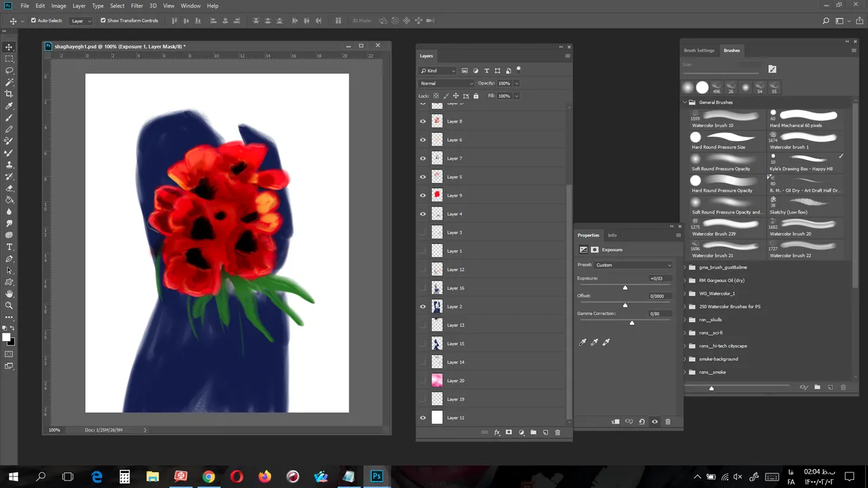Expand the WG_Watercolor_1 brush folder
Screen dimensions: 868x488
coord(685,293)
